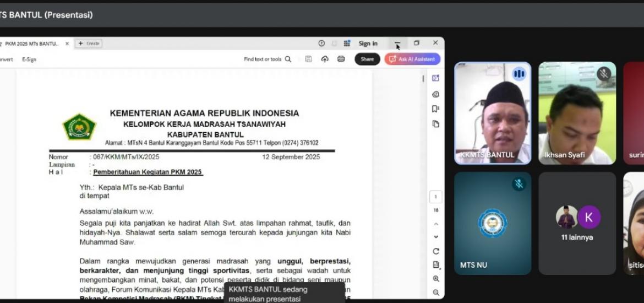Click the current page number box

[x=436, y=197]
